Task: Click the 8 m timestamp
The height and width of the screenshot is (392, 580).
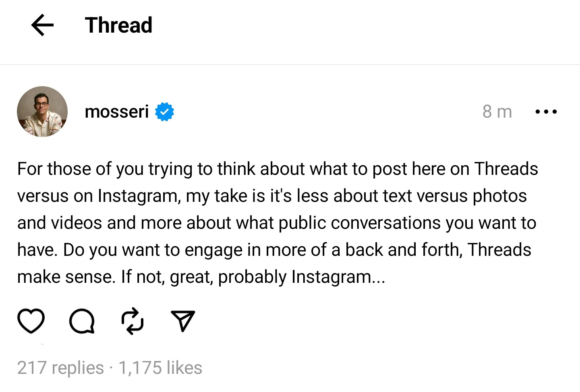Action: pos(497,112)
